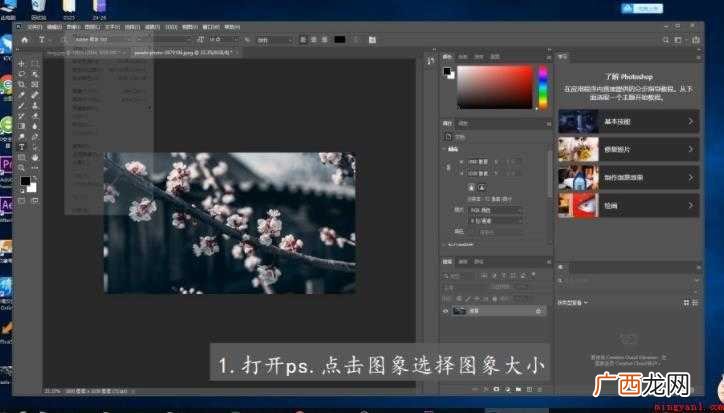Right align text in options bar

point(325,40)
